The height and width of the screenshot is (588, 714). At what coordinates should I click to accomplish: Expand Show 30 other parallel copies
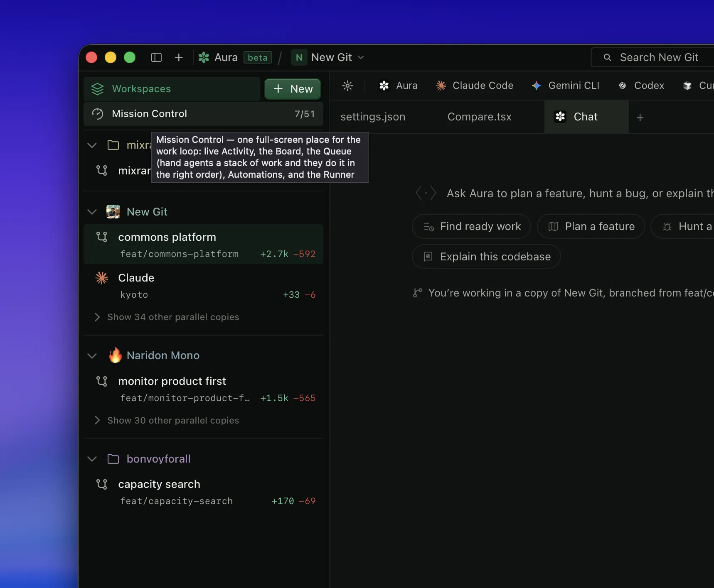167,420
